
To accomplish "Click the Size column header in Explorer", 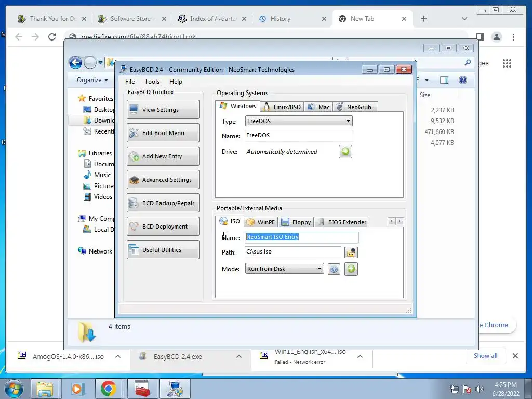I will point(425,95).
